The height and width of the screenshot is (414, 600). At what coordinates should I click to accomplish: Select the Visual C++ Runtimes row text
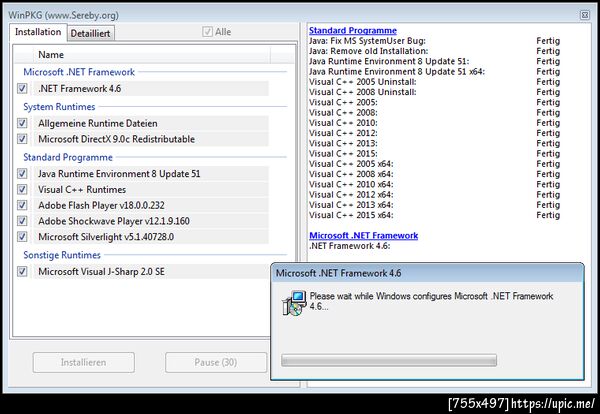pyautogui.click(x=82, y=189)
